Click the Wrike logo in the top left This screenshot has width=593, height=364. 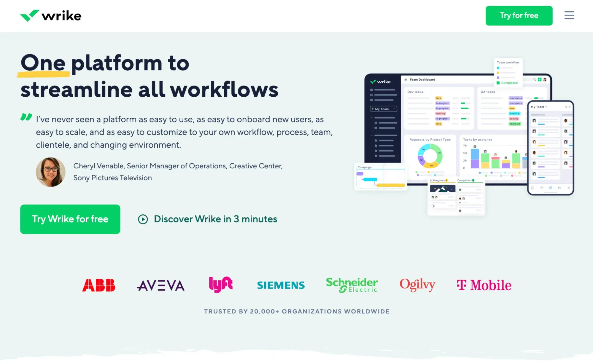(x=51, y=16)
